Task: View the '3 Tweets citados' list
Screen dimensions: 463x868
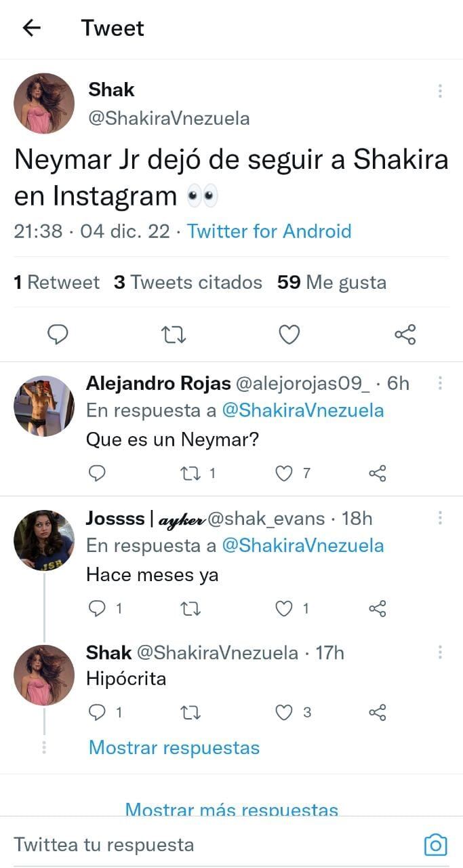Action: pyautogui.click(x=188, y=282)
